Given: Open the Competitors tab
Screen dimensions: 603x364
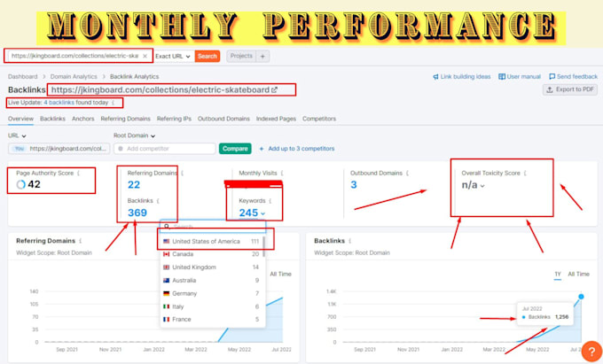Looking at the screenshot, I should (x=319, y=119).
